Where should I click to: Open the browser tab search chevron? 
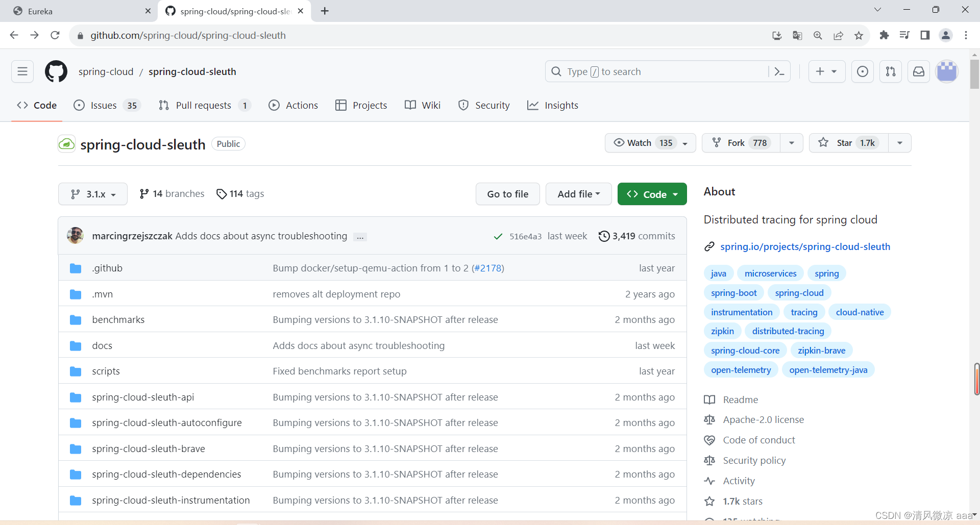[877, 10]
